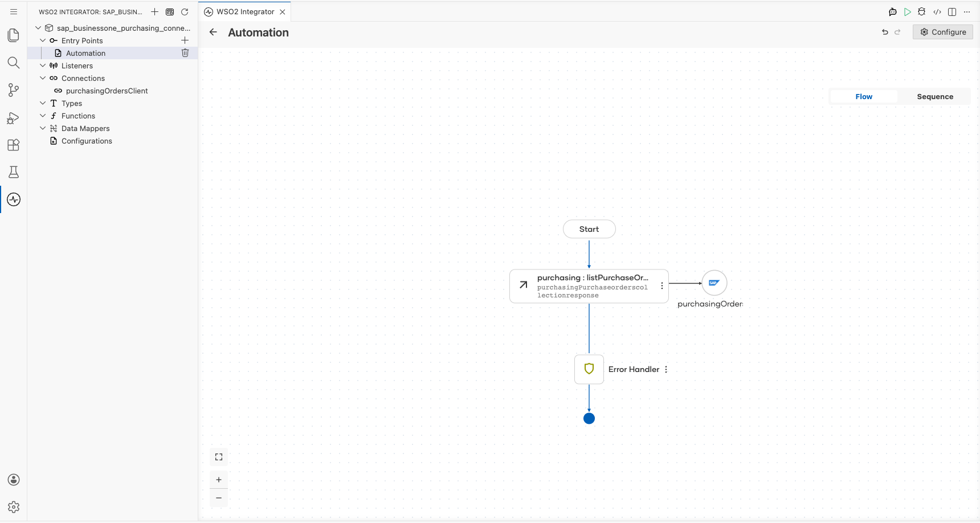Click the Configure button
The image size is (980, 523).
coord(943,32)
